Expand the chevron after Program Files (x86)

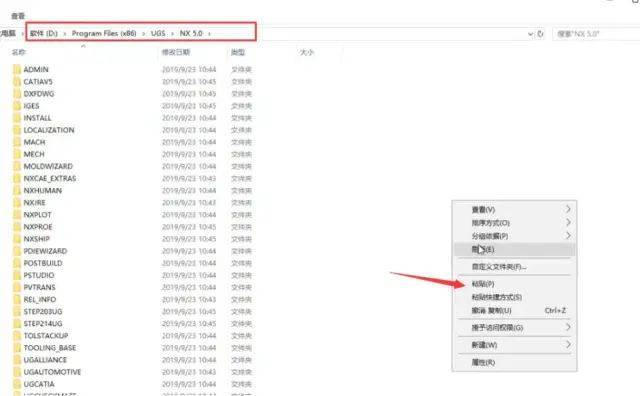tap(144, 33)
